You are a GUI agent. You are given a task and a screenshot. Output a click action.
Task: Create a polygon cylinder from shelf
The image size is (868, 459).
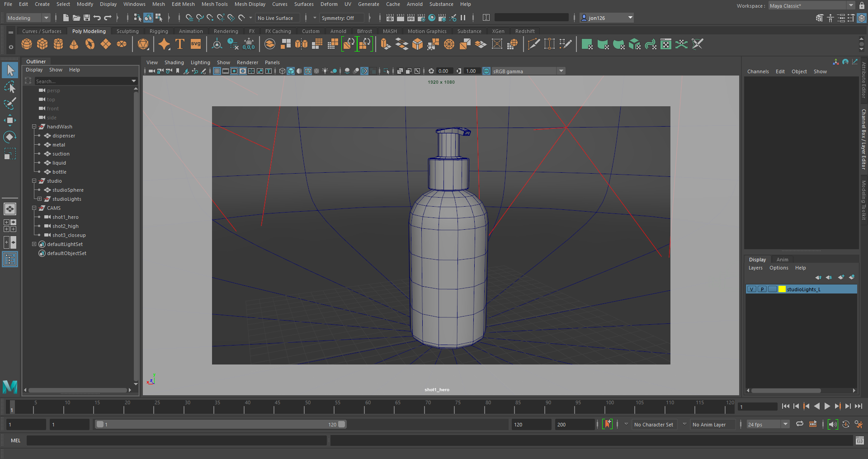(x=58, y=44)
